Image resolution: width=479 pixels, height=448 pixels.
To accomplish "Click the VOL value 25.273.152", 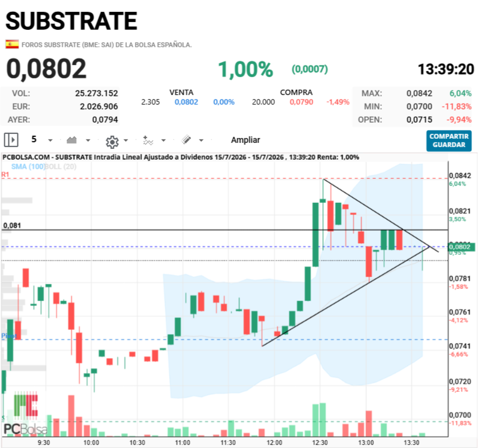I will [96, 93].
